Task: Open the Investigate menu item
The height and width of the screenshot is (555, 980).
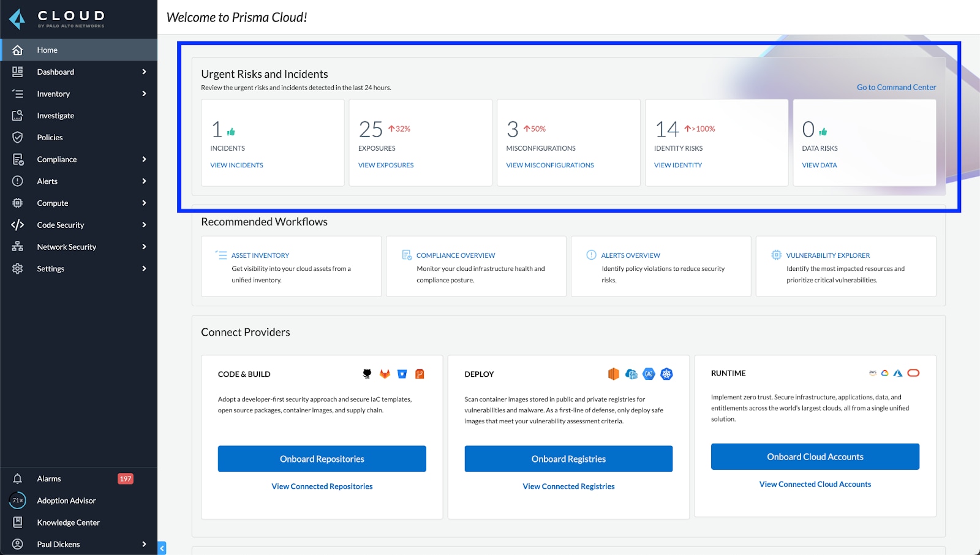Action: [x=78, y=115]
